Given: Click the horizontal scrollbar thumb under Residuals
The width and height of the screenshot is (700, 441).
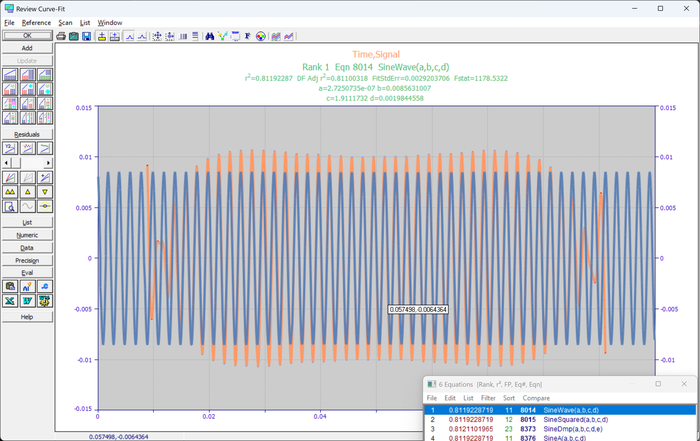Looking at the screenshot, I should click(15, 163).
